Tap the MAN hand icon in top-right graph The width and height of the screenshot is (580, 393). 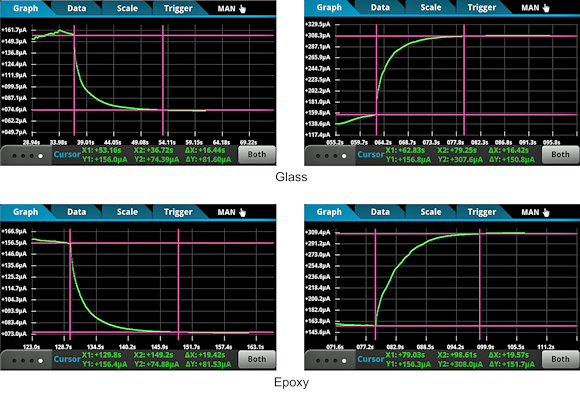tap(546, 8)
